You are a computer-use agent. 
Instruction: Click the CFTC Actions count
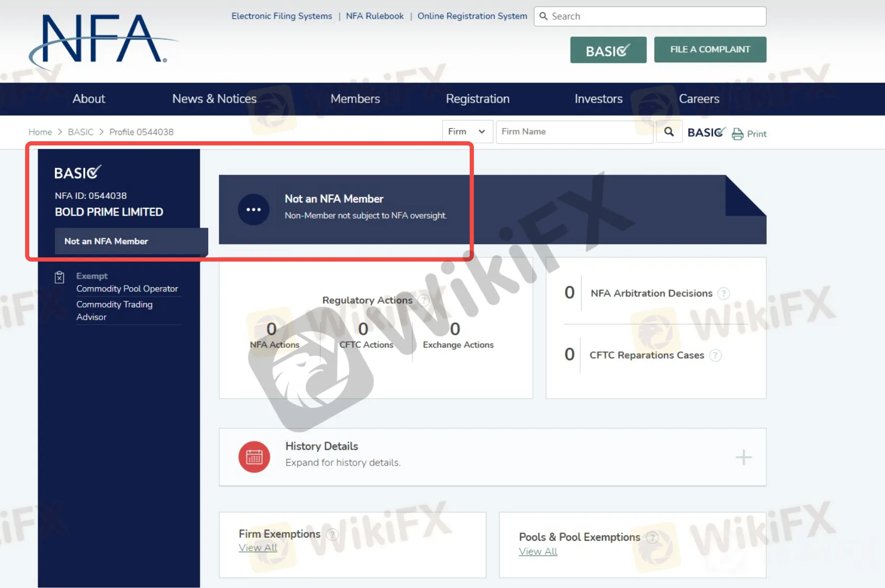[363, 329]
